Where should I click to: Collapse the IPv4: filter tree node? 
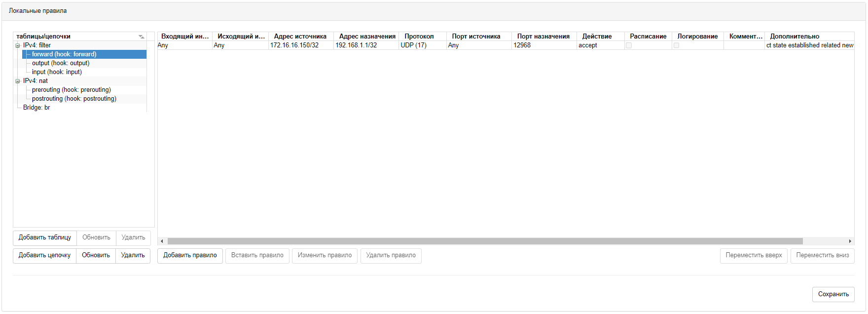18,45
